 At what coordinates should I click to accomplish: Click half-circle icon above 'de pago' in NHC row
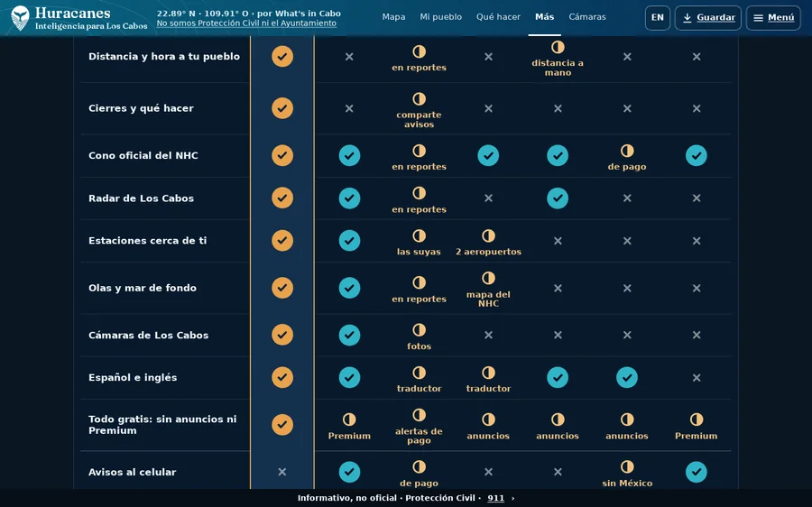coord(627,151)
